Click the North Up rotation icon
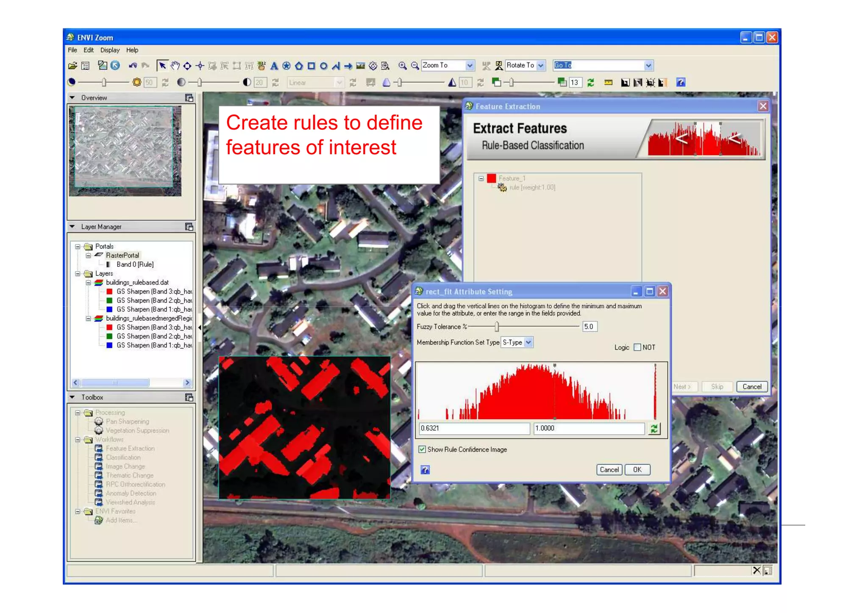The height and width of the screenshot is (613, 868). (x=499, y=66)
